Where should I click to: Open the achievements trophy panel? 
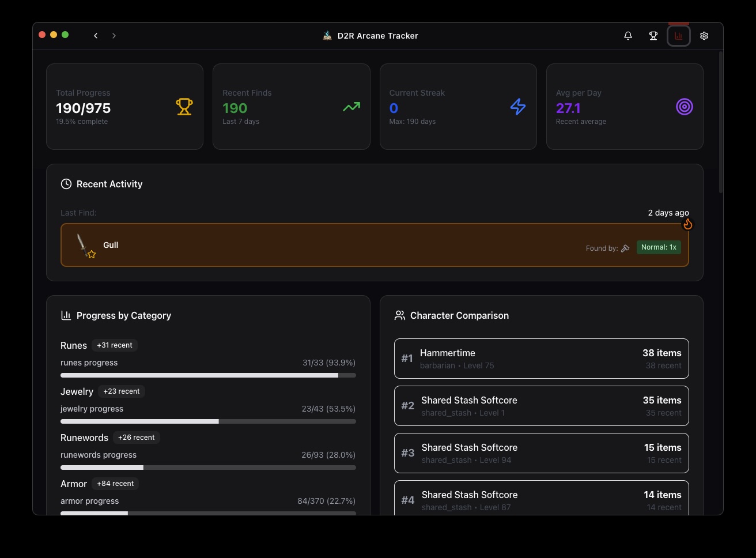(x=653, y=35)
